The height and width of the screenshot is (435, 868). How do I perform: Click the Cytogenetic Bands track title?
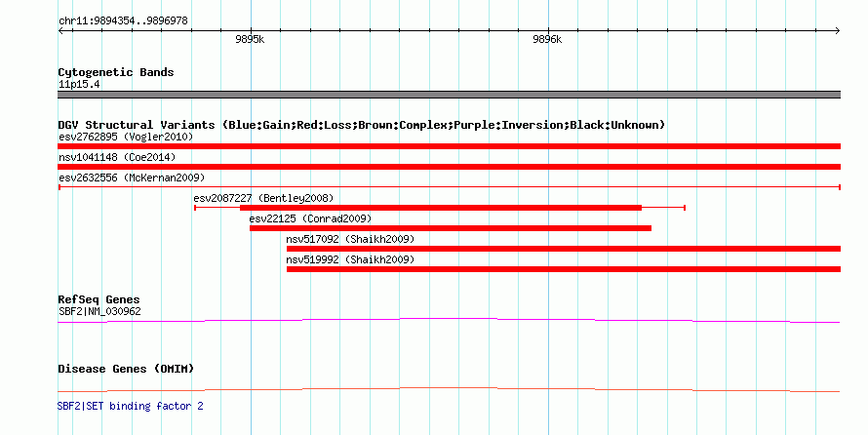[116, 72]
